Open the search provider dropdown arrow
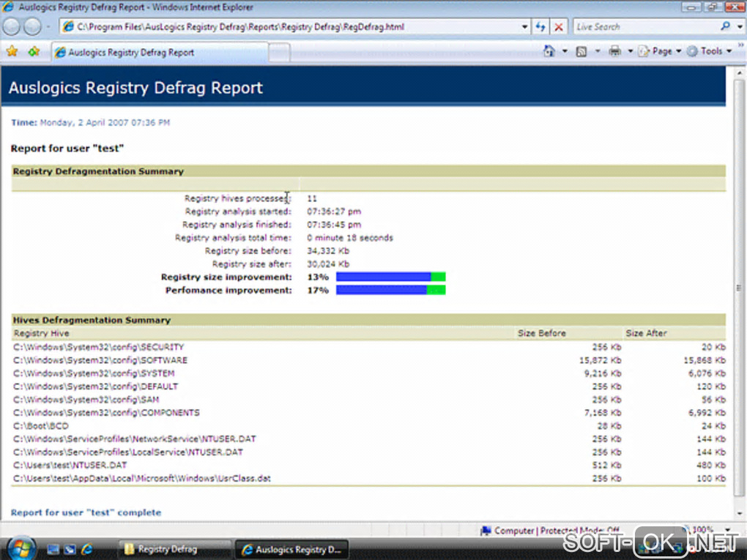 click(x=740, y=26)
